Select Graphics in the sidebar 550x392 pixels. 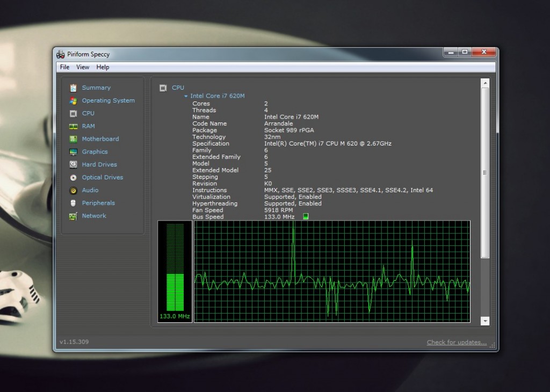pyautogui.click(x=95, y=152)
